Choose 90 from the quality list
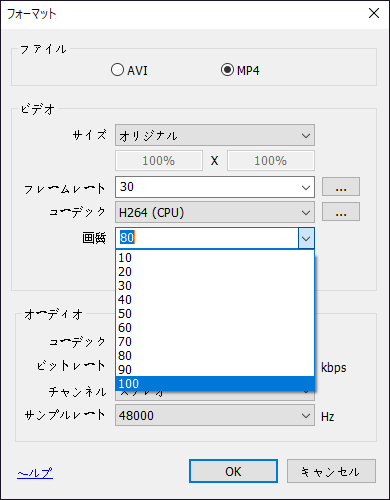The height and width of the screenshot is (500, 390). [215, 370]
